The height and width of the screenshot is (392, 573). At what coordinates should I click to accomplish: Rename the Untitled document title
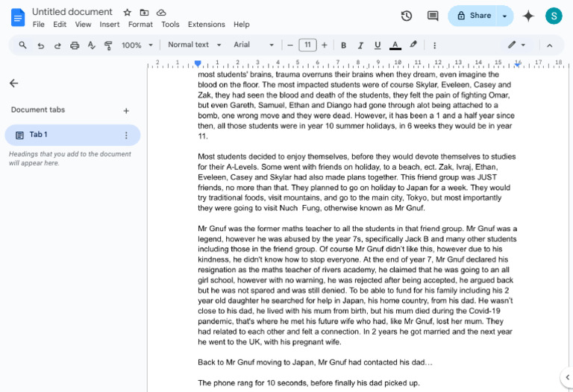72,12
